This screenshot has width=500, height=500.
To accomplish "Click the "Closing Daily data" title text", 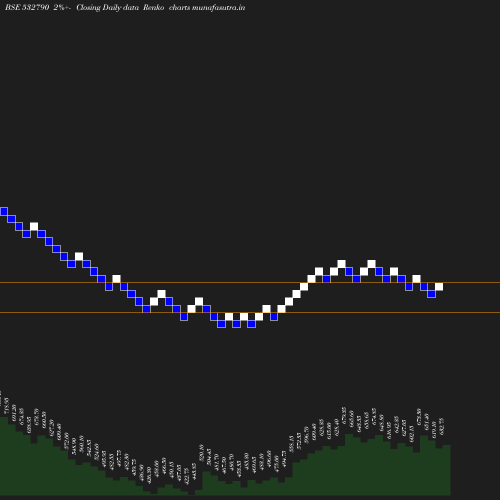I will pos(108,7).
